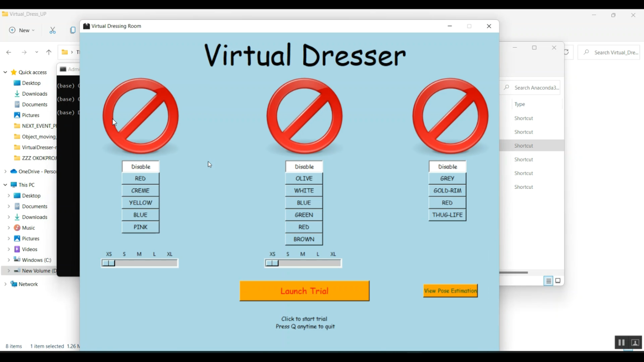Click the left red prohibition preview image
644x362 pixels.
click(140, 116)
